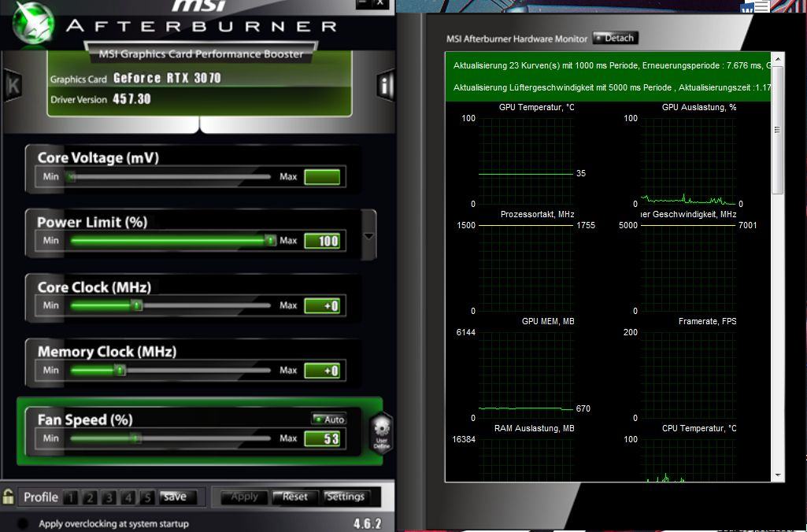The image size is (807, 532).
Task: Click the monitor scrollbar down arrow
Action: (x=778, y=475)
